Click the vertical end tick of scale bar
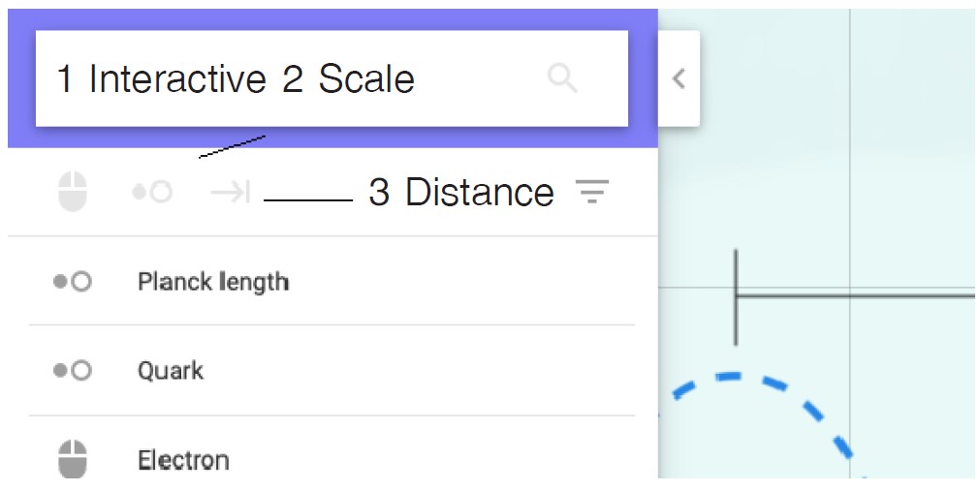Screen dimensions: 980x491 (x=736, y=320)
